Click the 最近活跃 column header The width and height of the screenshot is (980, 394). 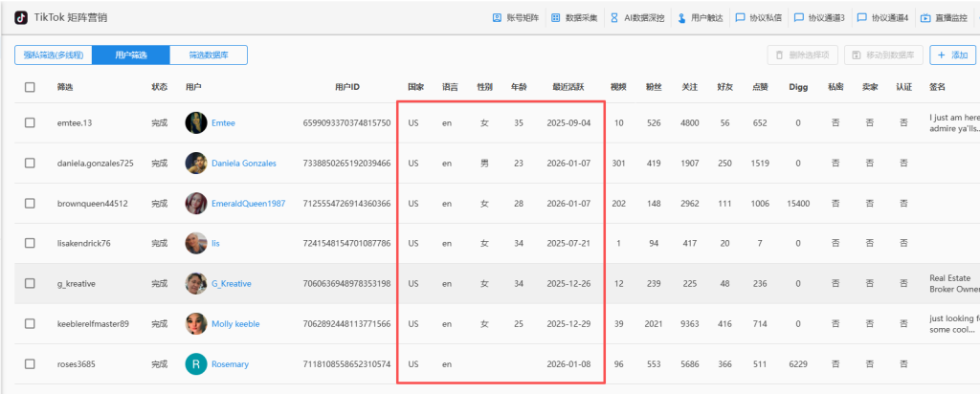point(568,87)
